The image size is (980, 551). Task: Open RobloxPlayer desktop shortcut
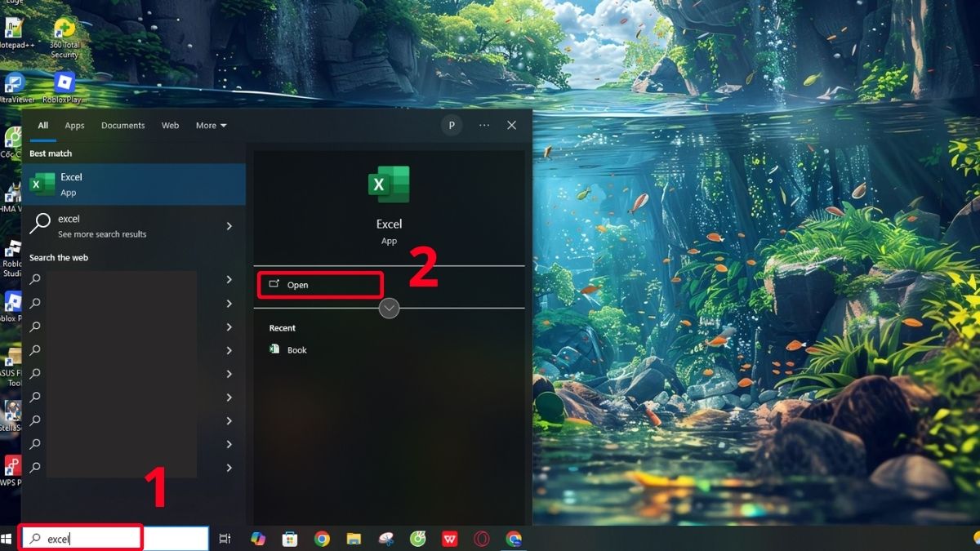(65, 88)
